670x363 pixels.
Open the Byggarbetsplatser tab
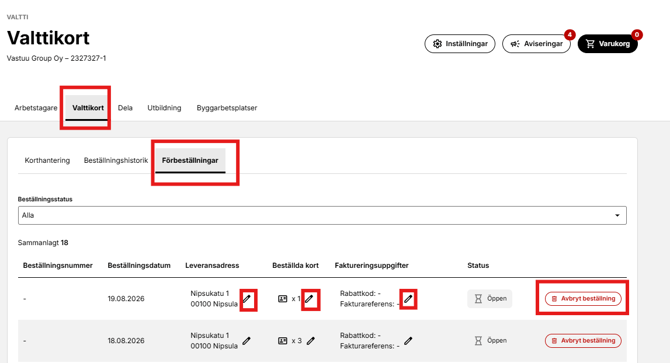click(x=226, y=108)
